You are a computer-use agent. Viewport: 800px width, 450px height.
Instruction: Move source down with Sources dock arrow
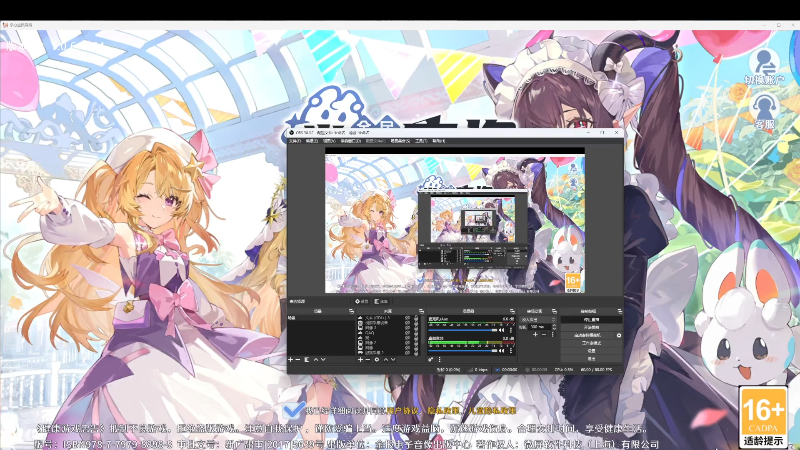tap(393, 360)
